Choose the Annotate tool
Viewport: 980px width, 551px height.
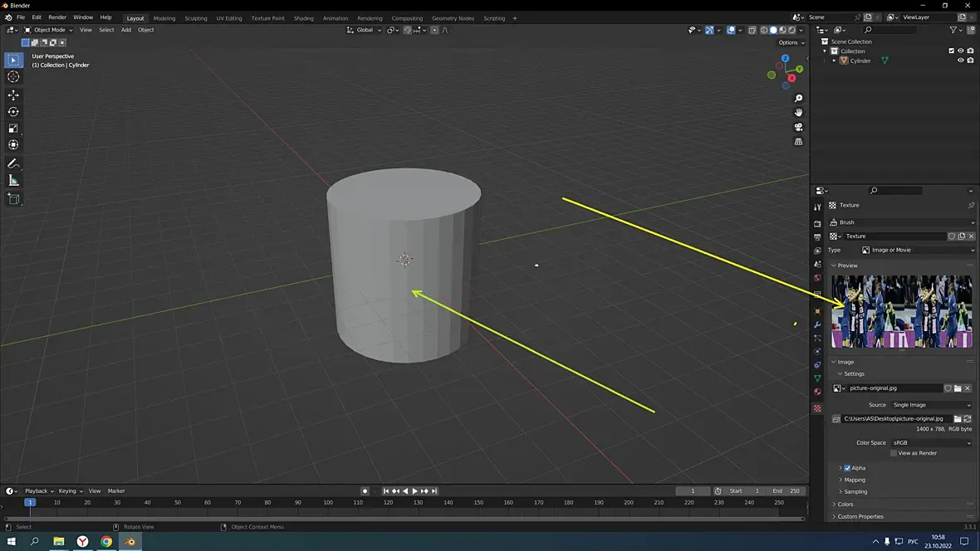[13, 163]
